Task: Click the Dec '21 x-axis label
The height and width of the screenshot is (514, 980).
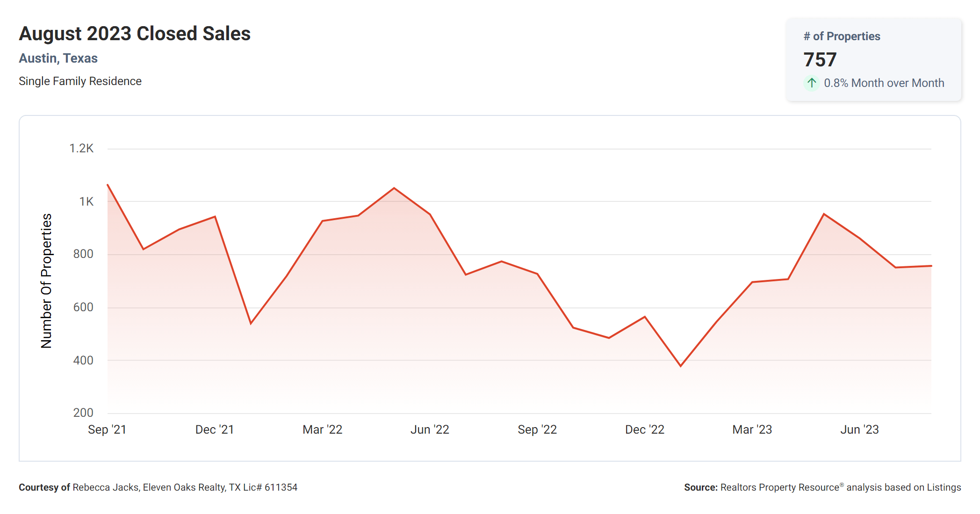Action: coord(215,429)
